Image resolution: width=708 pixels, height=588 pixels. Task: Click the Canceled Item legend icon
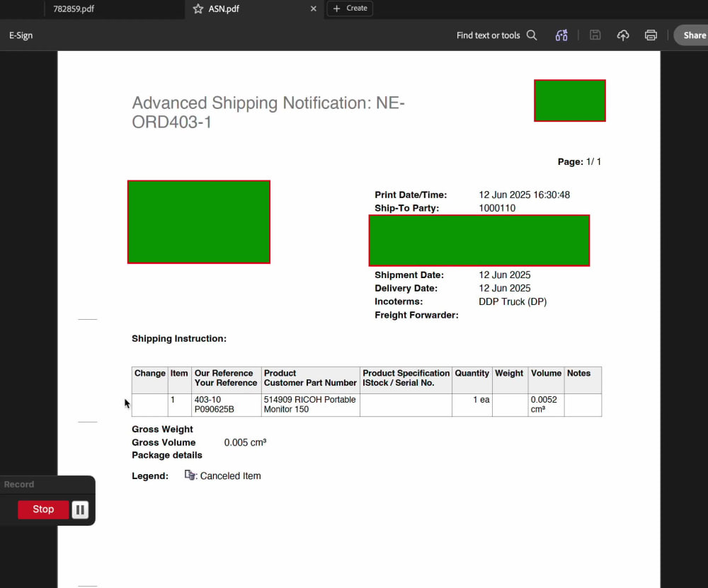click(190, 475)
